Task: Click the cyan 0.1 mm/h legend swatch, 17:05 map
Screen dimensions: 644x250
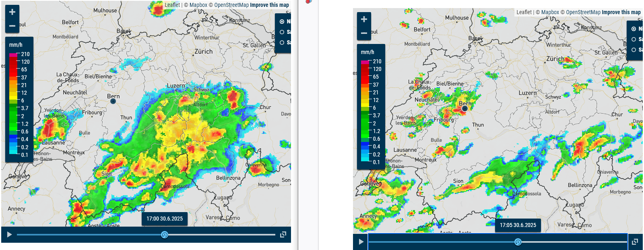Action: (365, 159)
